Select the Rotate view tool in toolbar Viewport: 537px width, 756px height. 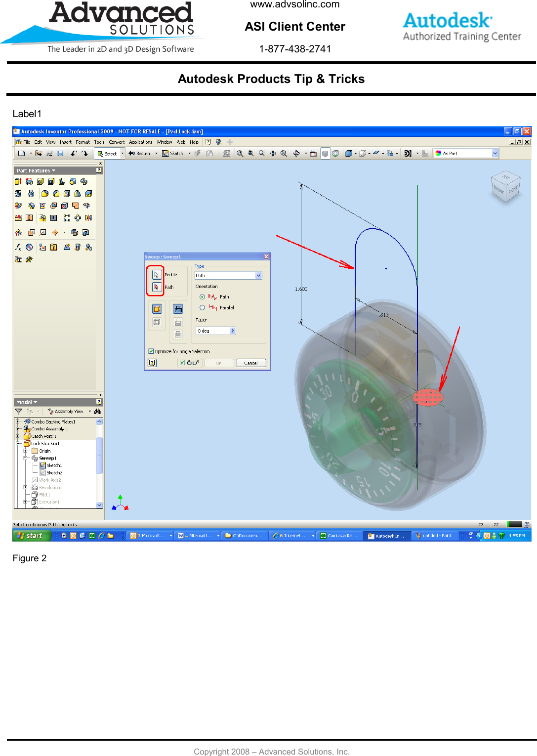tap(296, 153)
